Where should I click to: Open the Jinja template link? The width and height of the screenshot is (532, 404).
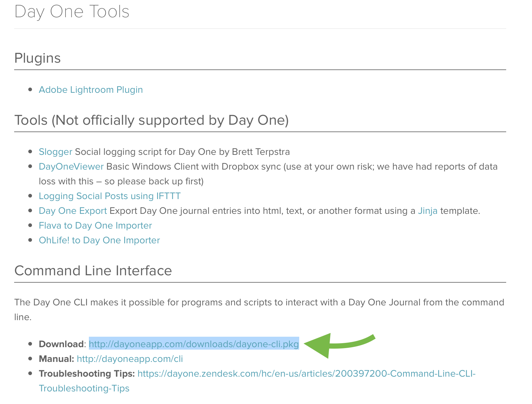pyautogui.click(x=427, y=211)
